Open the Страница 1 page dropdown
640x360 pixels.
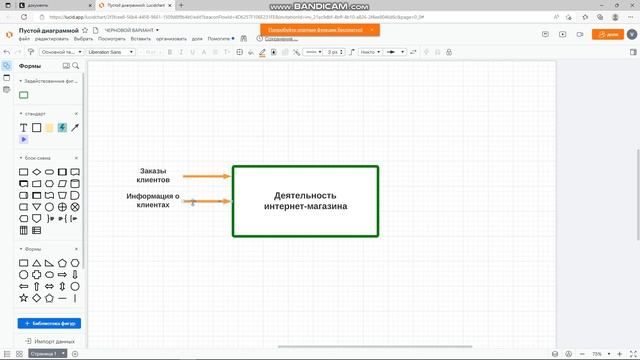47,353
